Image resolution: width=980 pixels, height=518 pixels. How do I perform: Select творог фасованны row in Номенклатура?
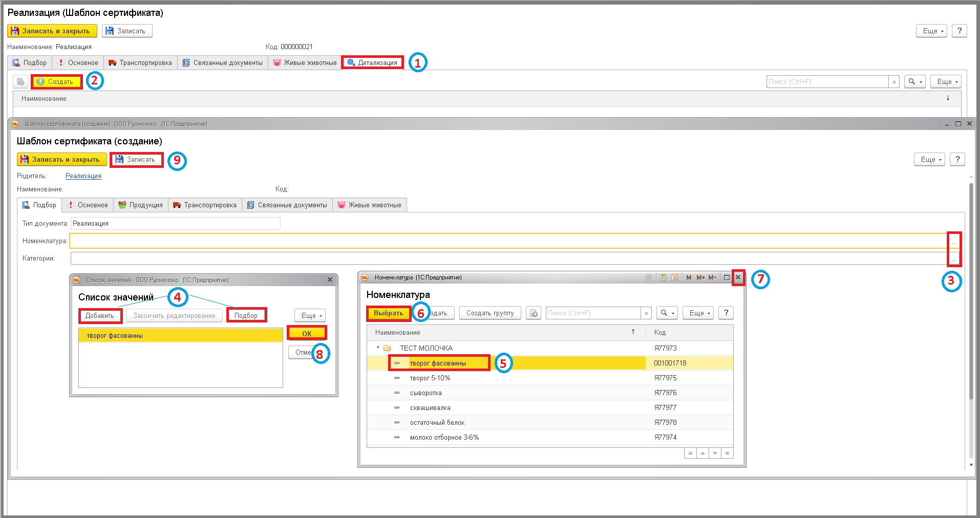[x=550, y=363]
